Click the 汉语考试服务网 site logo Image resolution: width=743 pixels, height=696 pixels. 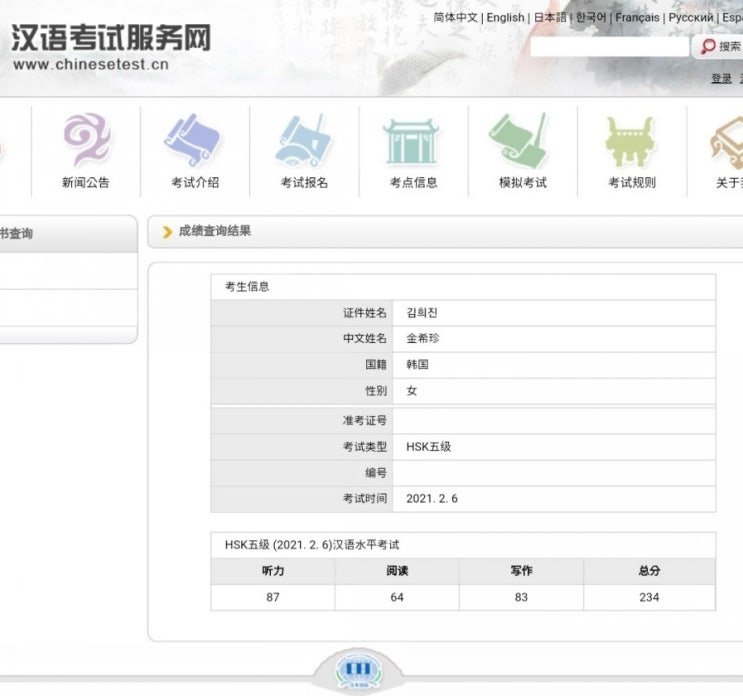(111, 38)
